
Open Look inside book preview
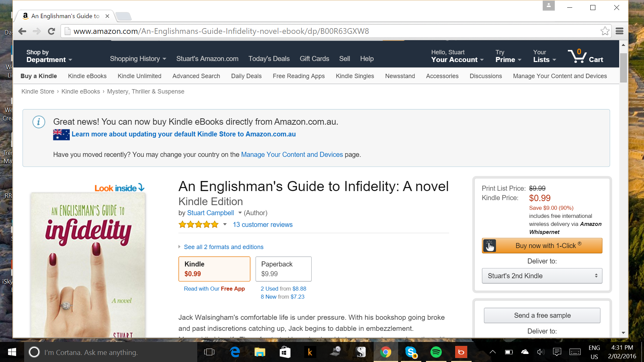(119, 188)
